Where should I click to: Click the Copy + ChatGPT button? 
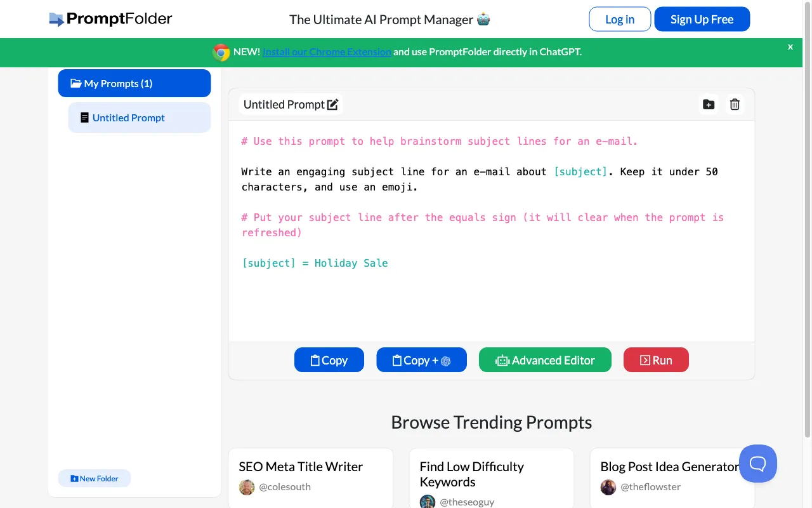(422, 360)
